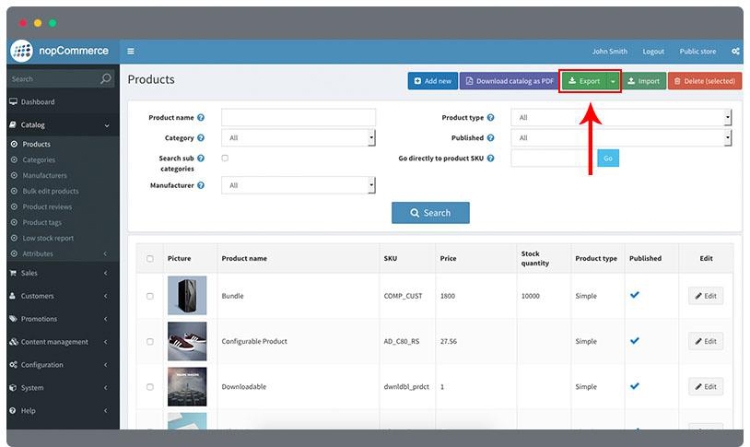Click the Promotions tags icon in sidebar

[13, 319]
